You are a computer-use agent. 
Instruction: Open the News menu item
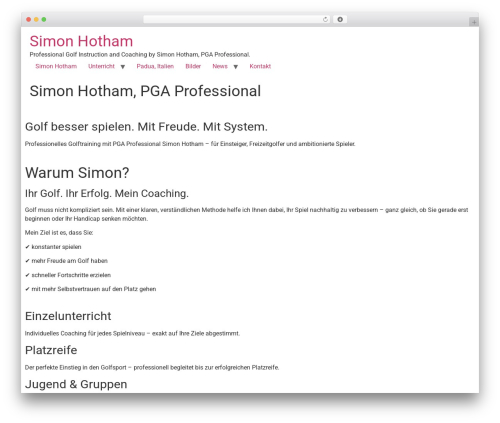(x=220, y=66)
